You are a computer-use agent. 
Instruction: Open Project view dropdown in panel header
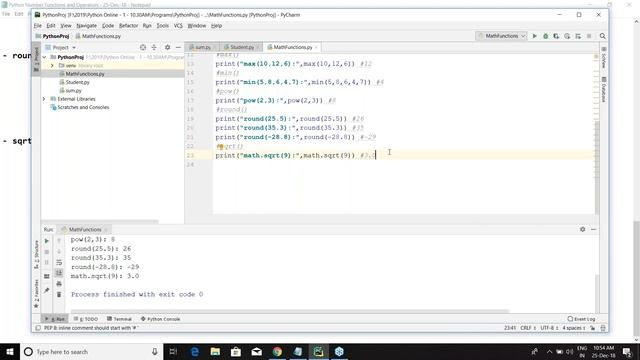[74, 47]
